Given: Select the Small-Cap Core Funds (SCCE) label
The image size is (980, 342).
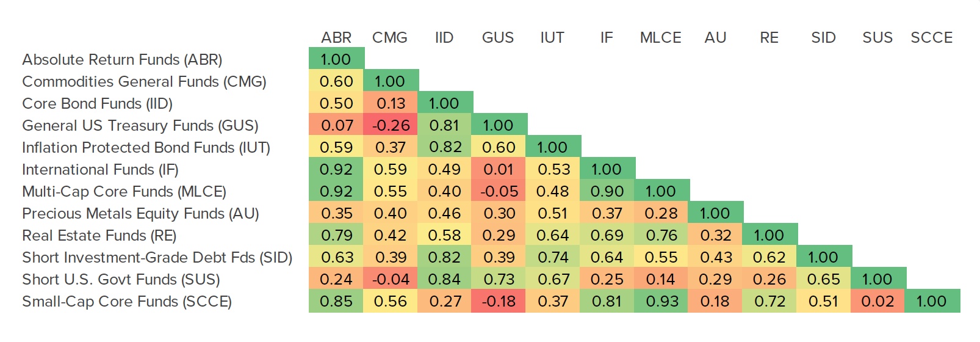Looking at the screenshot, I should 127,302.
